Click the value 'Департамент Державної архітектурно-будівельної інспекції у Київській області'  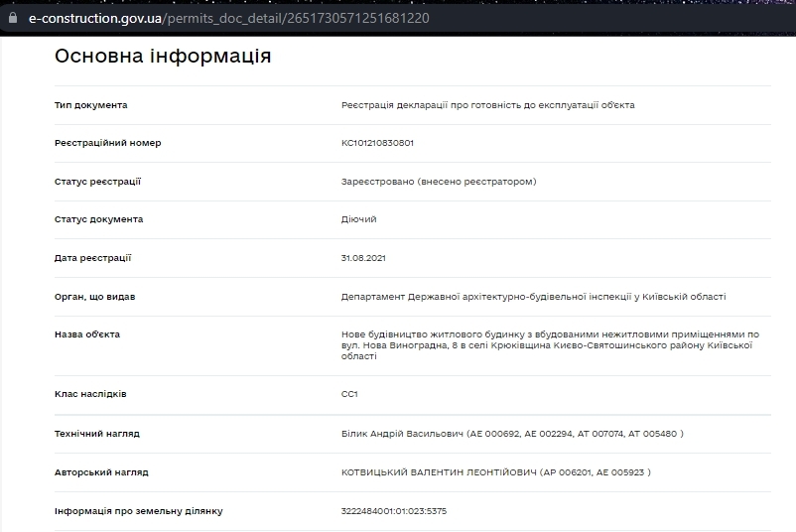pyautogui.click(x=534, y=297)
